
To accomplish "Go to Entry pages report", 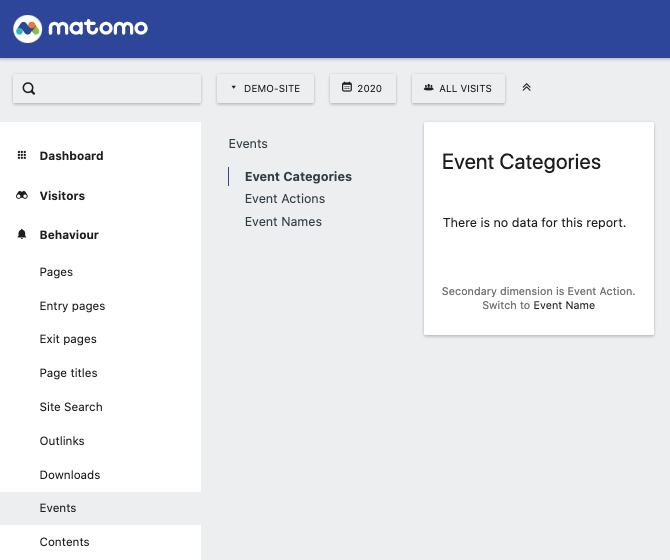I will tap(72, 306).
